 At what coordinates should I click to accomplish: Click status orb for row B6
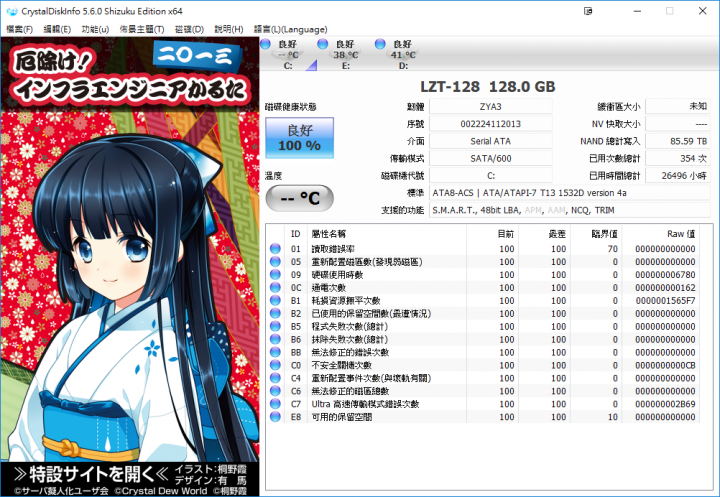coord(276,339)
